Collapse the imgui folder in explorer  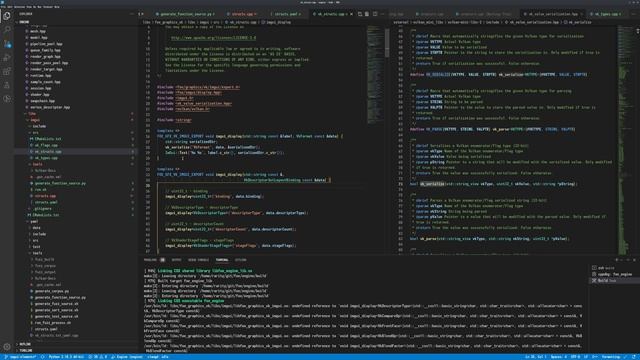[x=36, y=120]
